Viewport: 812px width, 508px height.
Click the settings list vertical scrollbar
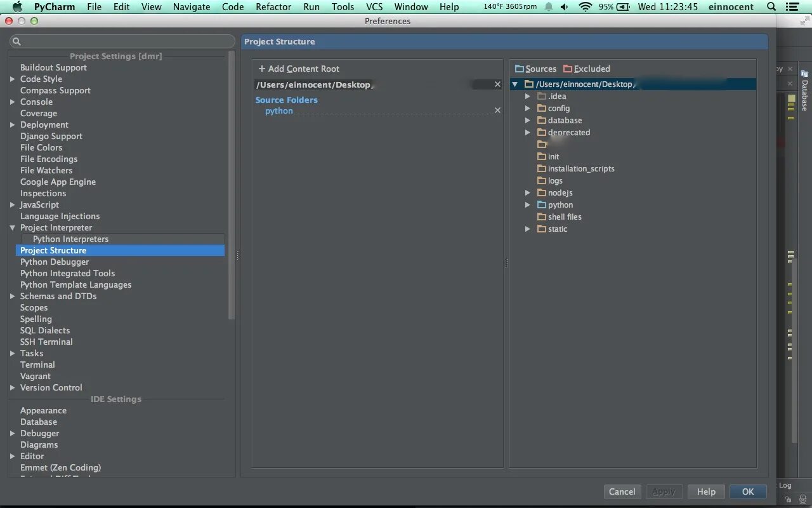[232, 184]
